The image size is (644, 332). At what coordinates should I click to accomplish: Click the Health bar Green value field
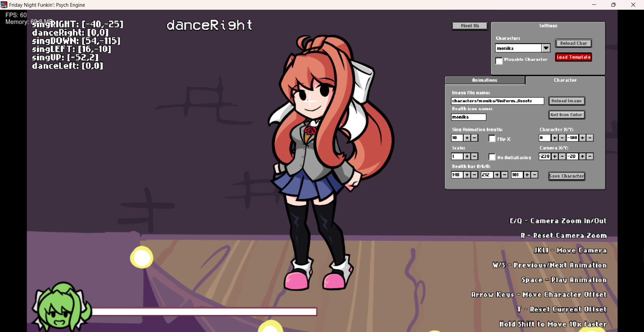pyautogui.click(x=487, y=175)
